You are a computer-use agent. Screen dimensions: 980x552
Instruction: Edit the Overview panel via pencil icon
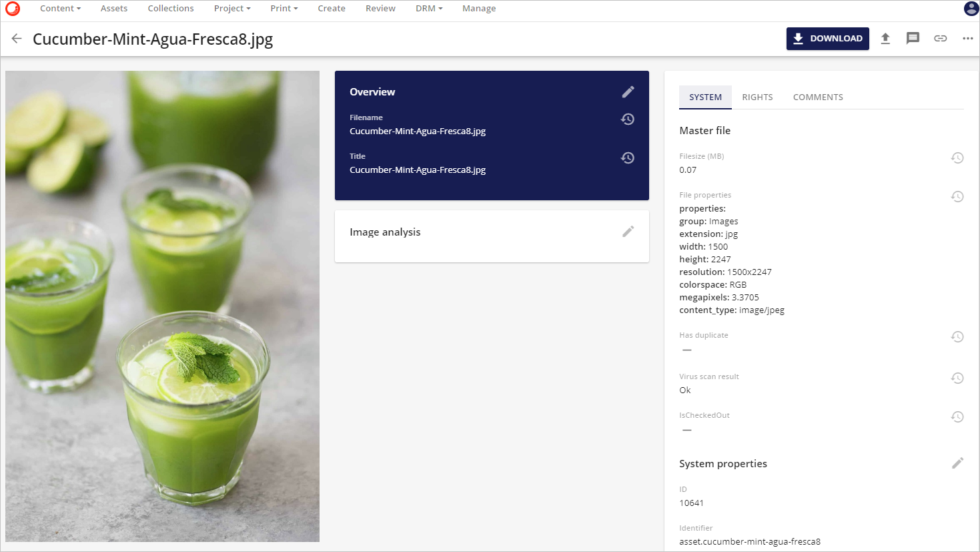click(x=628, y=91)
